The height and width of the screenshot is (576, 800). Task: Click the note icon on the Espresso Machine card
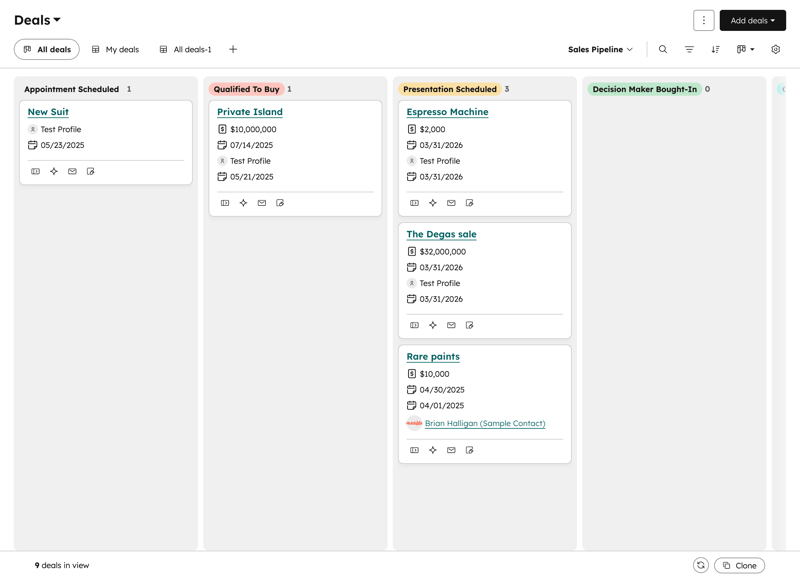[468, 203]
